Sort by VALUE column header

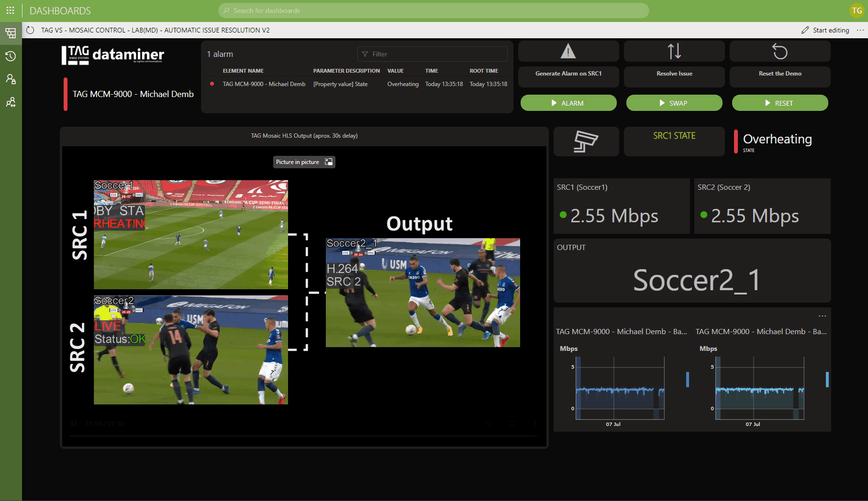395,71
